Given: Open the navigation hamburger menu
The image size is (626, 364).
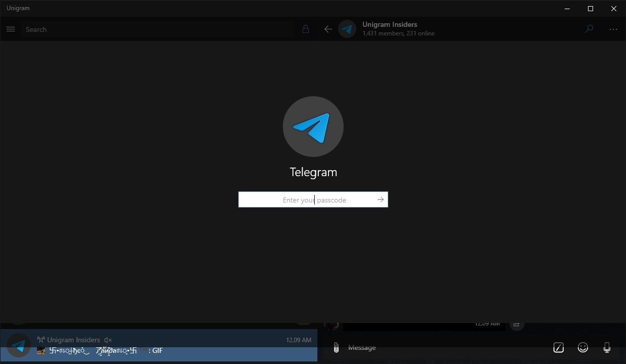Looking at the screenshot, I should tap(11, 29).
